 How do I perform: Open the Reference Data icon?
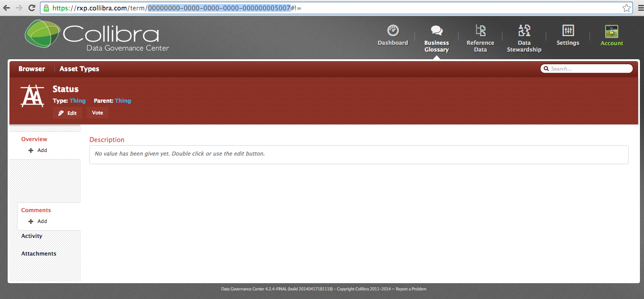tap(481, 30)
